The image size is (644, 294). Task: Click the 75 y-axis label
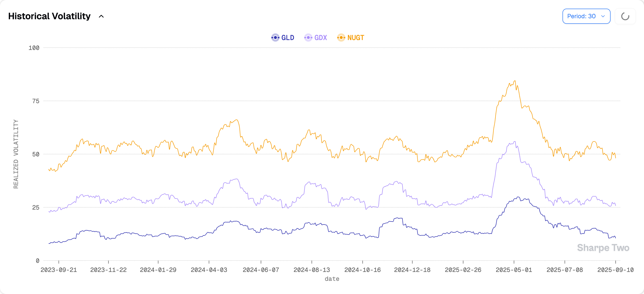coord(36,101)
